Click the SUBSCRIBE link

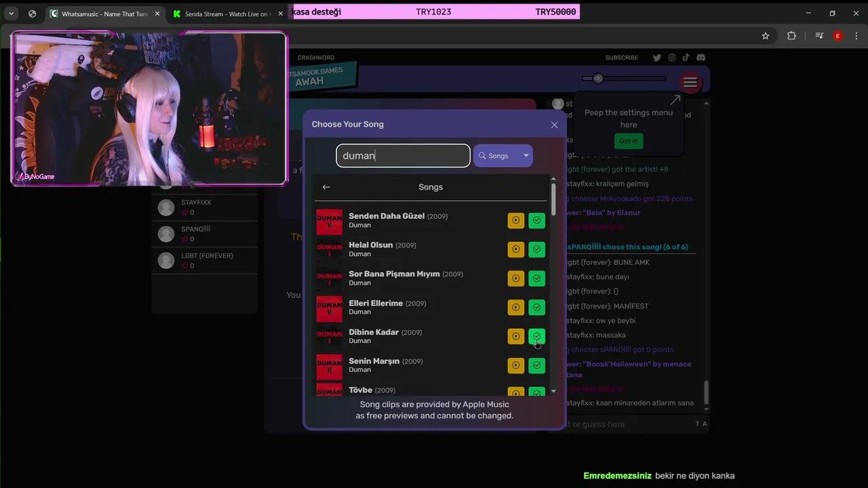point(622,58)
